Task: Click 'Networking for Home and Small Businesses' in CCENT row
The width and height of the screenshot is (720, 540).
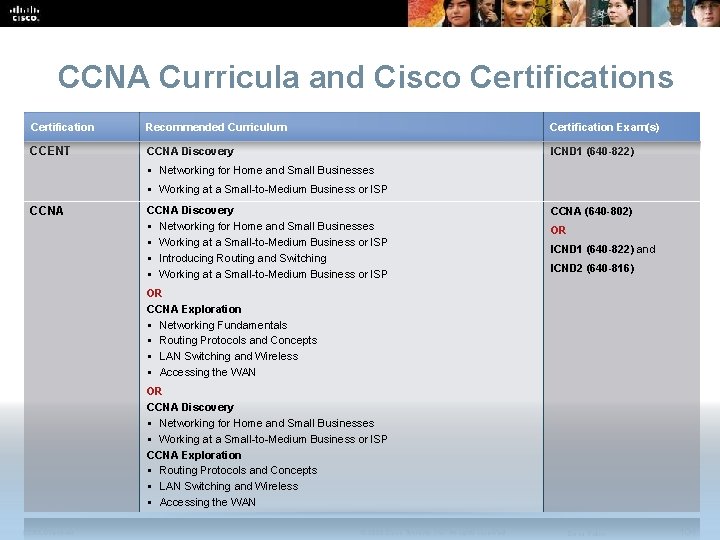Action: 267,170
